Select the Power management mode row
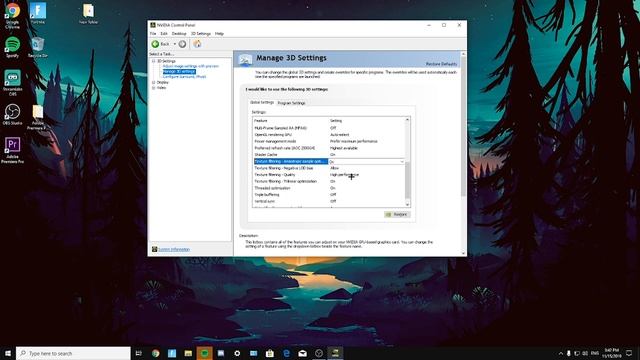640x360 pixels. 329,141
